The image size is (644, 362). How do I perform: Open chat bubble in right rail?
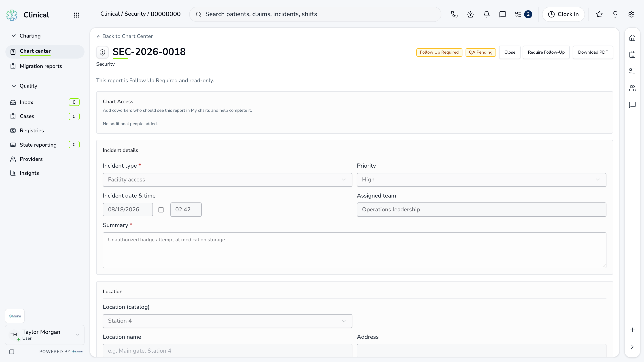coord(632,104)
